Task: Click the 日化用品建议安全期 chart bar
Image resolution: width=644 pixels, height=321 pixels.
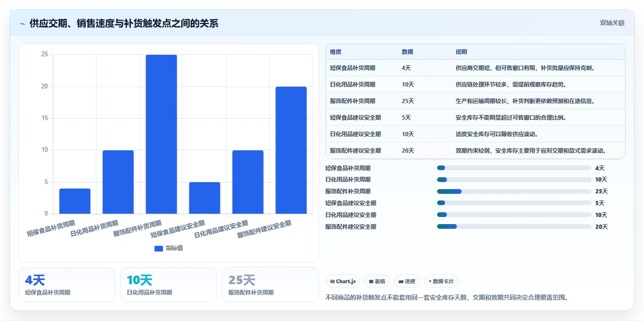Action: pos(248,182)
